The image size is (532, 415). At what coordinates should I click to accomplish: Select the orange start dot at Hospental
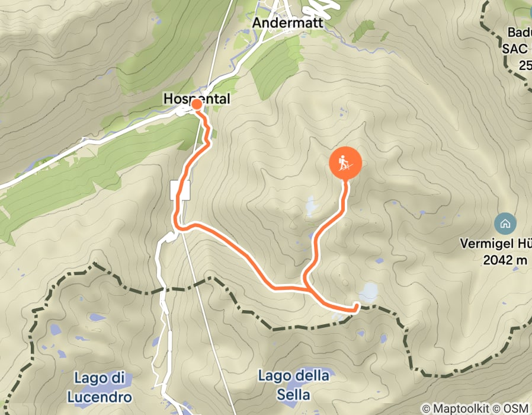(197, 104)
